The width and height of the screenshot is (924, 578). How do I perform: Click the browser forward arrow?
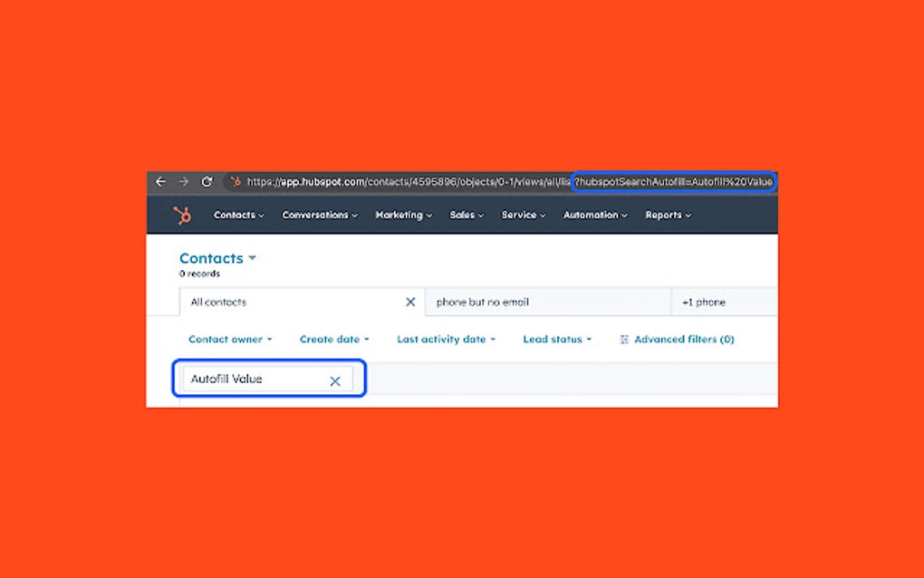(186, 181)
